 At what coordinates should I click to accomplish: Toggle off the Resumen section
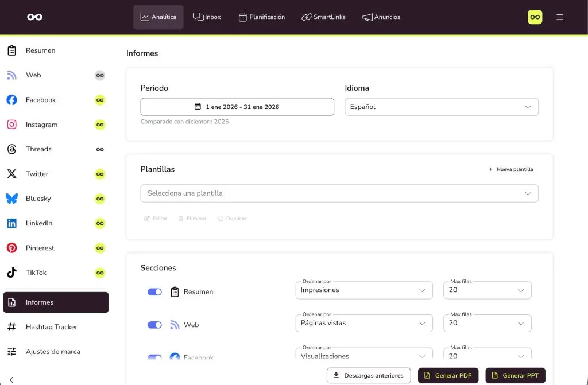154,292
